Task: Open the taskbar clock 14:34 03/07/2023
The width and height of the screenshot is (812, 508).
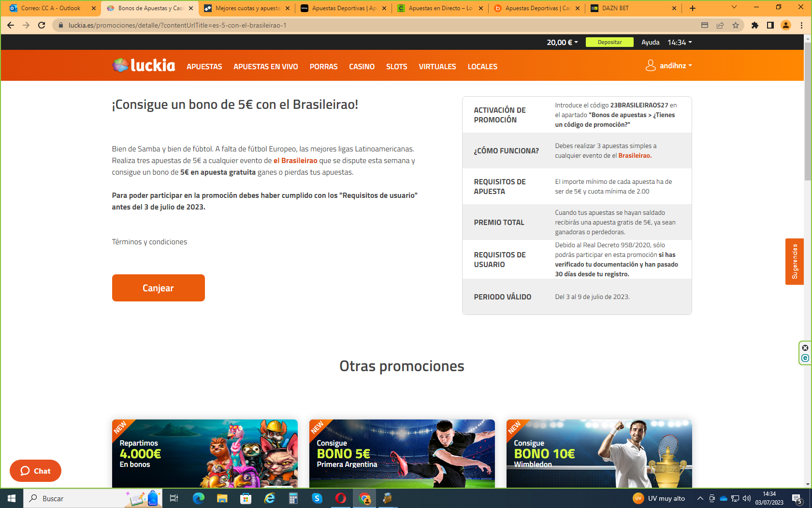Action: (x=769, y=498)
